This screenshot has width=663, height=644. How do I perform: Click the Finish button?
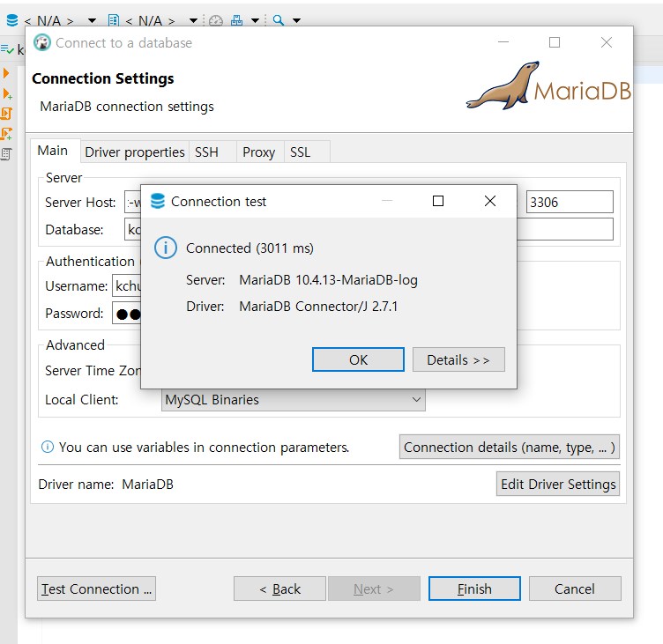tap(474, 588)
